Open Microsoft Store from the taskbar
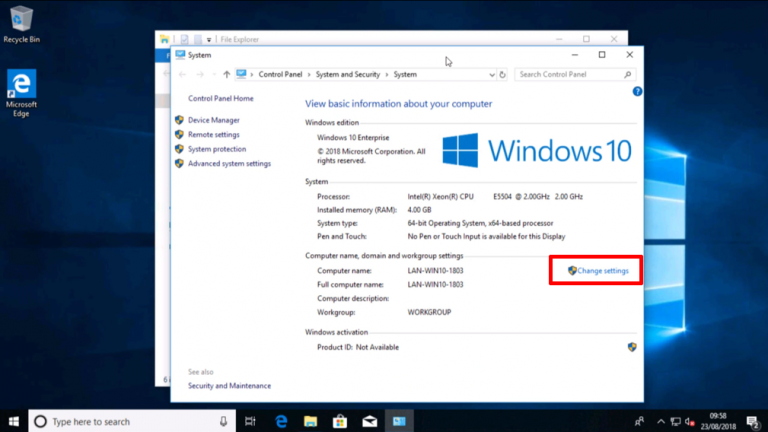 point(340,421)
